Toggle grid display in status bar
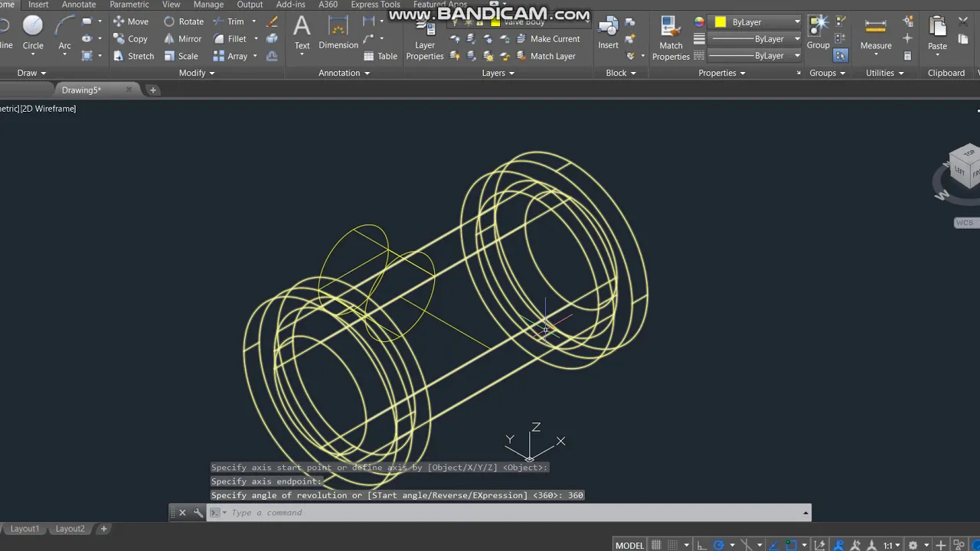The image size is (980, 551). click(656, 546)
